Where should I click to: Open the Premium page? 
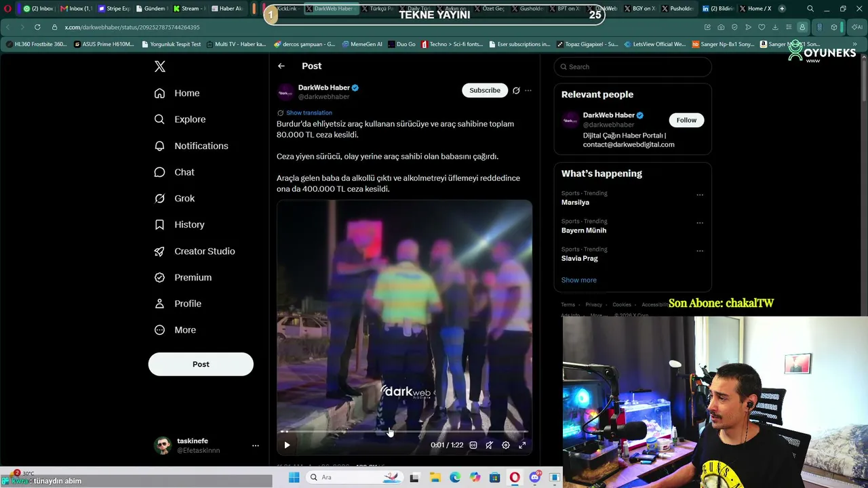(x=183, y=277)
